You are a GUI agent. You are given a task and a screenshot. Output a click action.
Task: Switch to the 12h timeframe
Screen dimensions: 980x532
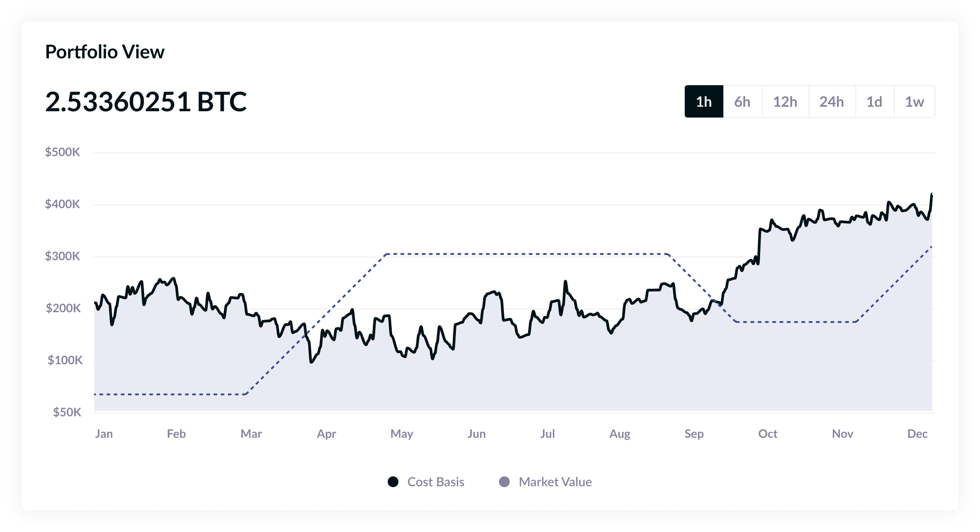click(785, 102)
